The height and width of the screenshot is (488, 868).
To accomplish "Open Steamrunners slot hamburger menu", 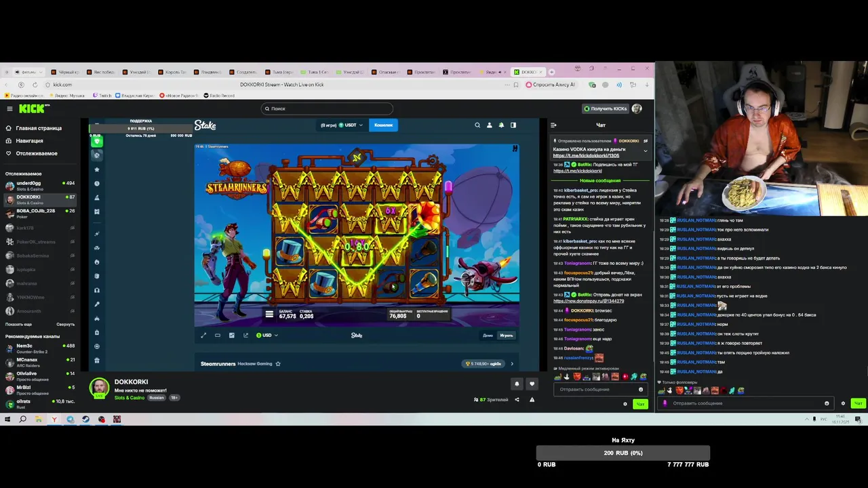I will click(x=269, y=314).
